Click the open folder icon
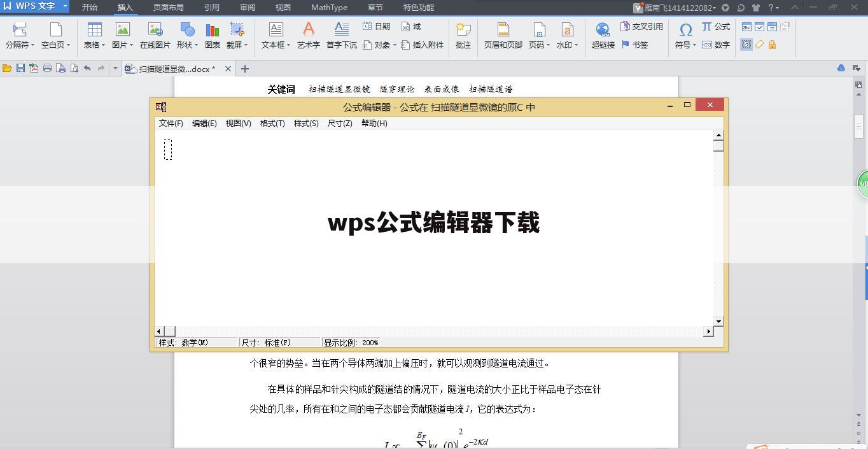 [7, 68]
